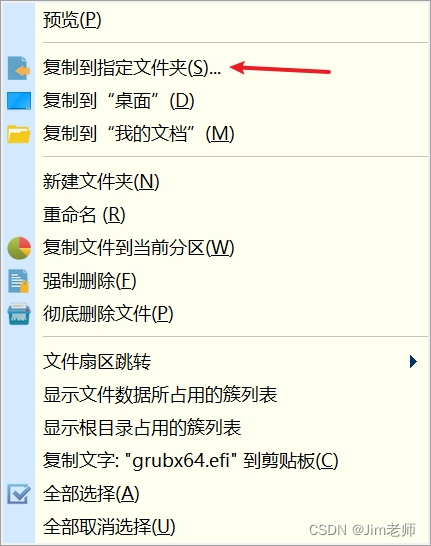The image size is (431, 546).
Task: Click the pie chart partition icon
Action: tap(19, 248)
